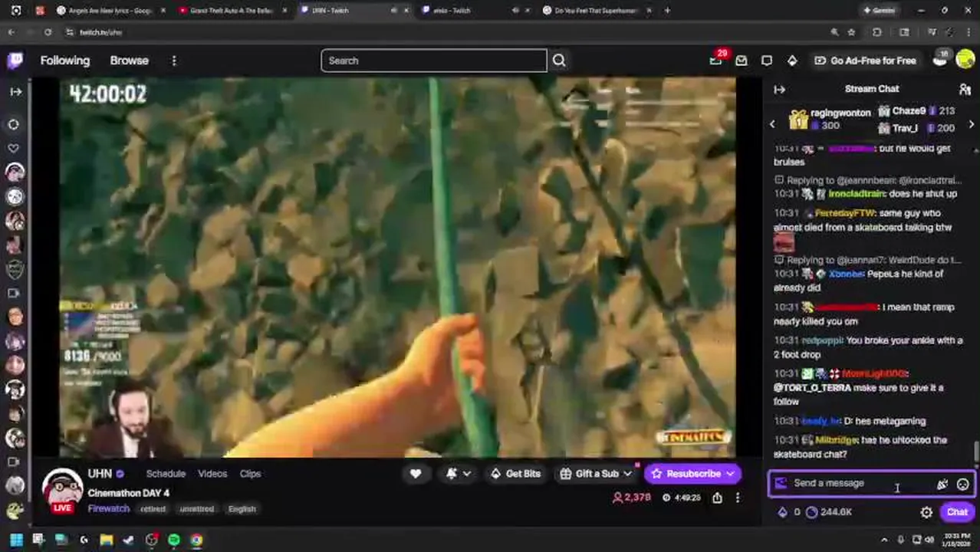
Task: Open stream options three-dot menu
Action: tap(738, 498)
